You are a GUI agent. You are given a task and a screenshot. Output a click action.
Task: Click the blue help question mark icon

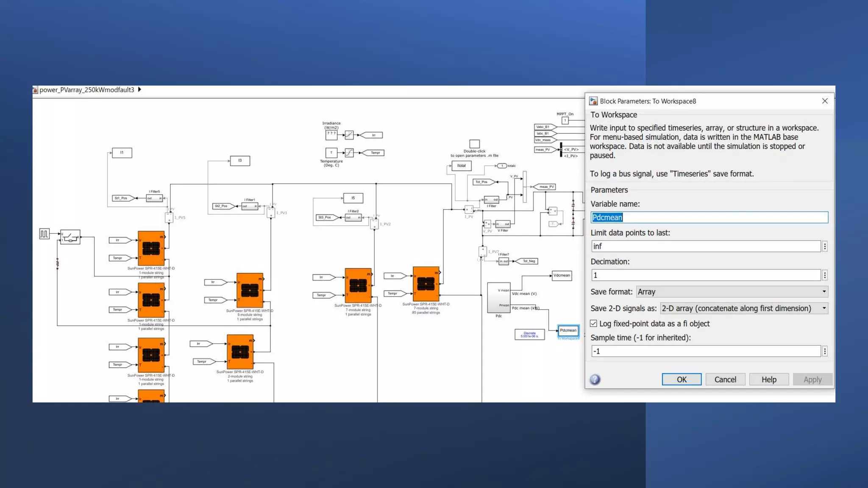coord(595,380)
